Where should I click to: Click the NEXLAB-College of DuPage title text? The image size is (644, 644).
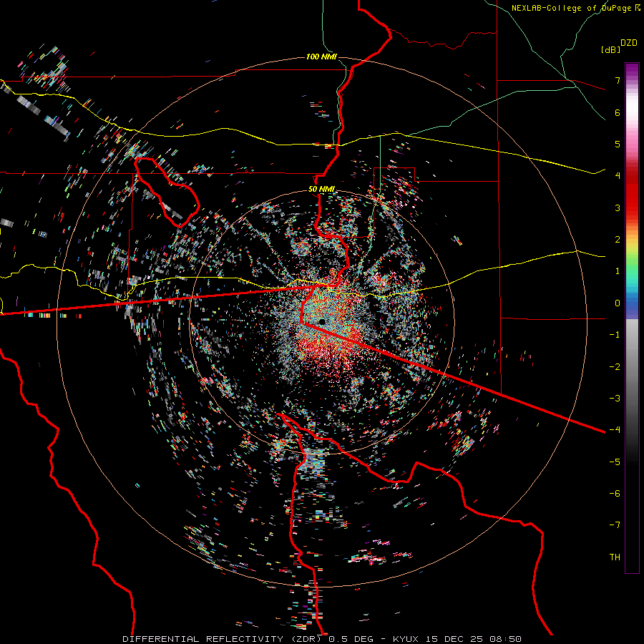coord(572,8)
